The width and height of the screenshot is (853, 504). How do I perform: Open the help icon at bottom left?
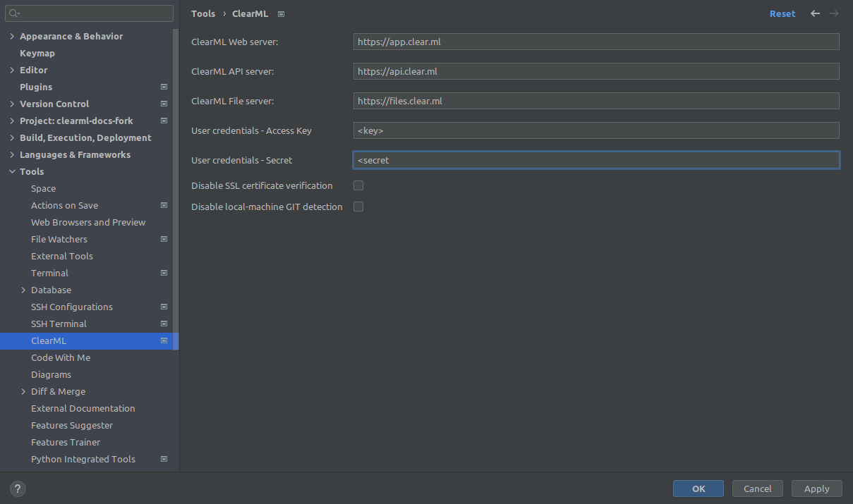[17, 488]
